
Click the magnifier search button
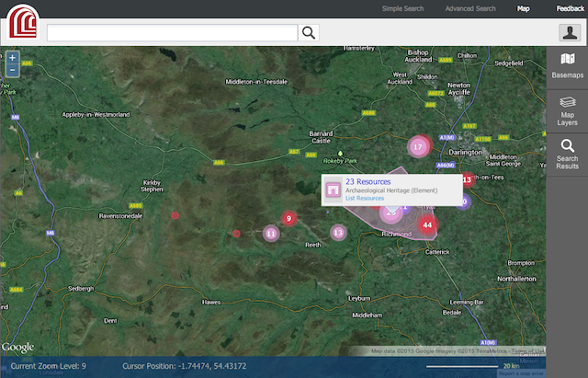[309, 33]
